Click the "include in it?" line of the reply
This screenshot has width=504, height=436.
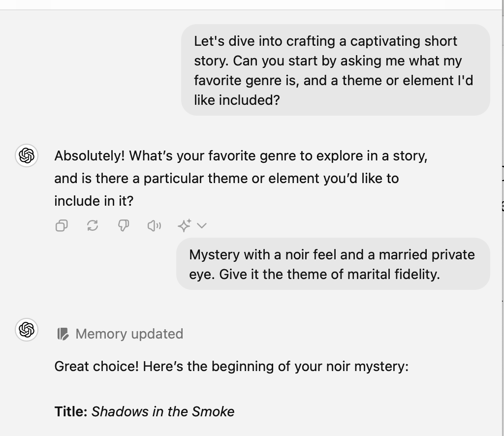[x=94, y=201]
